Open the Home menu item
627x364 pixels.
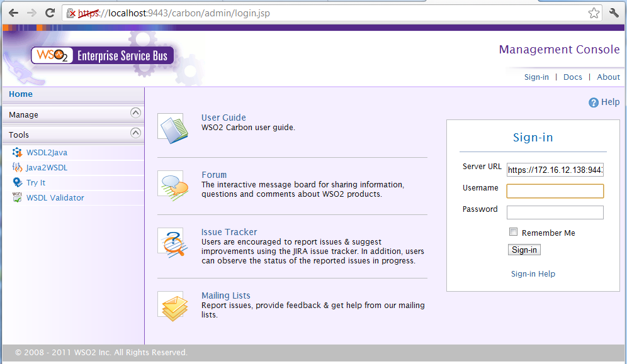click(21, 94)
